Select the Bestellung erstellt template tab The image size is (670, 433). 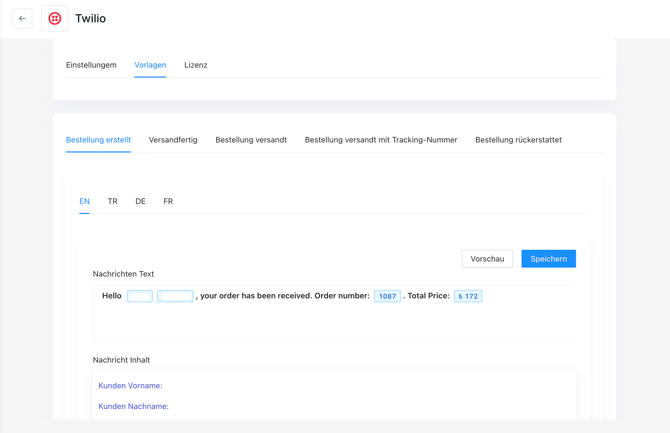(98, 140)
